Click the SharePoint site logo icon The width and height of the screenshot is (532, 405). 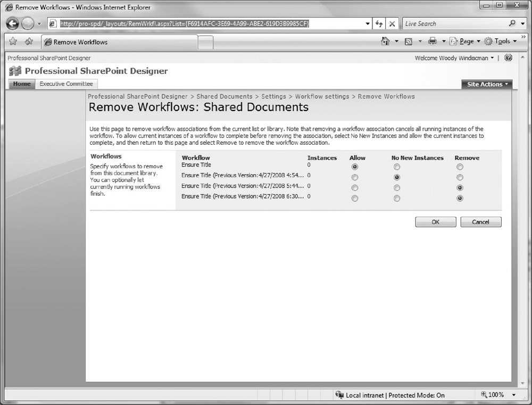(x=15, y=71)
